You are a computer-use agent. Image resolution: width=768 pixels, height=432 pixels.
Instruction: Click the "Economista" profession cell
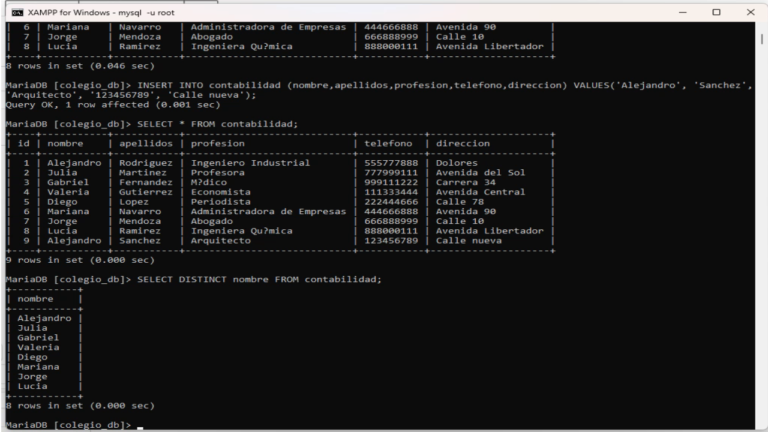point(220,192)
